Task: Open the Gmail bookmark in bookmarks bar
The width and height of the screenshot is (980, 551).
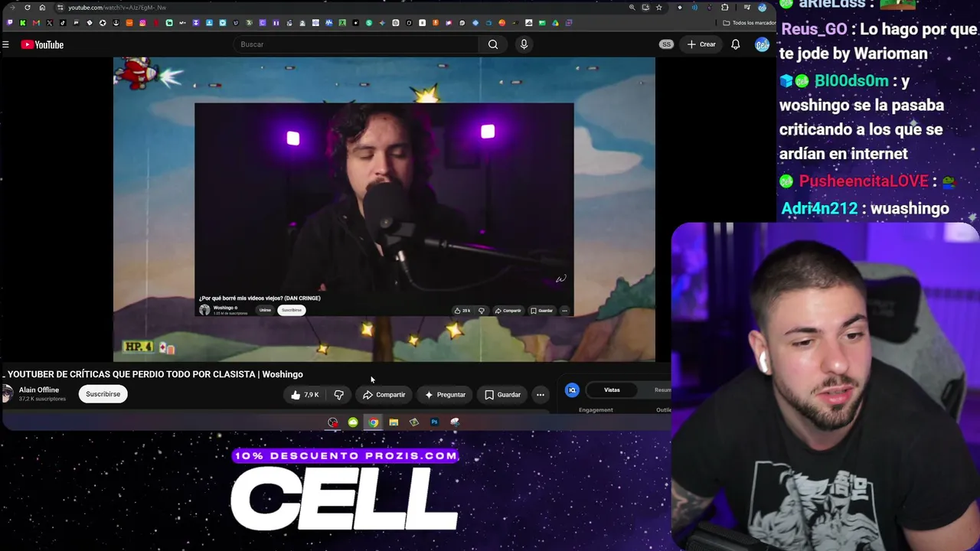Action: pos(36,23)
